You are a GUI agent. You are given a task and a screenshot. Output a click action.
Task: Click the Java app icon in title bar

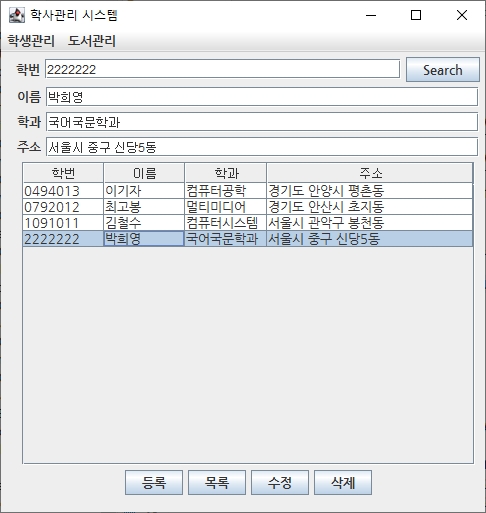coord(16,15)
